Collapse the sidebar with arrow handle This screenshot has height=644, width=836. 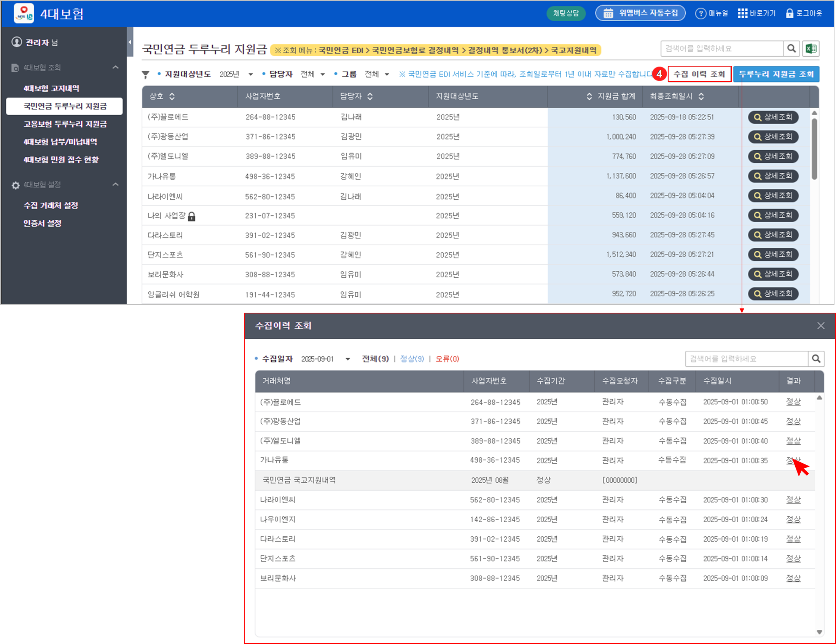pos(130,43)
